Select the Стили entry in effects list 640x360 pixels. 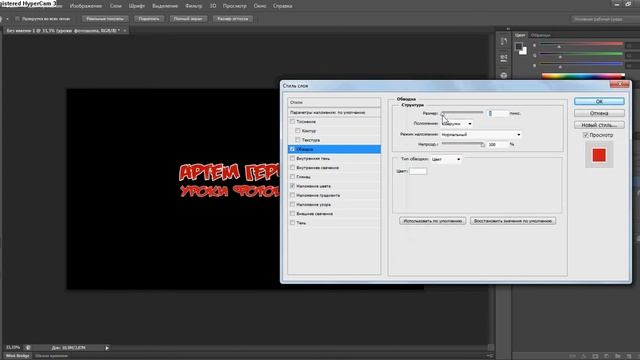click(x=334, y=102)
